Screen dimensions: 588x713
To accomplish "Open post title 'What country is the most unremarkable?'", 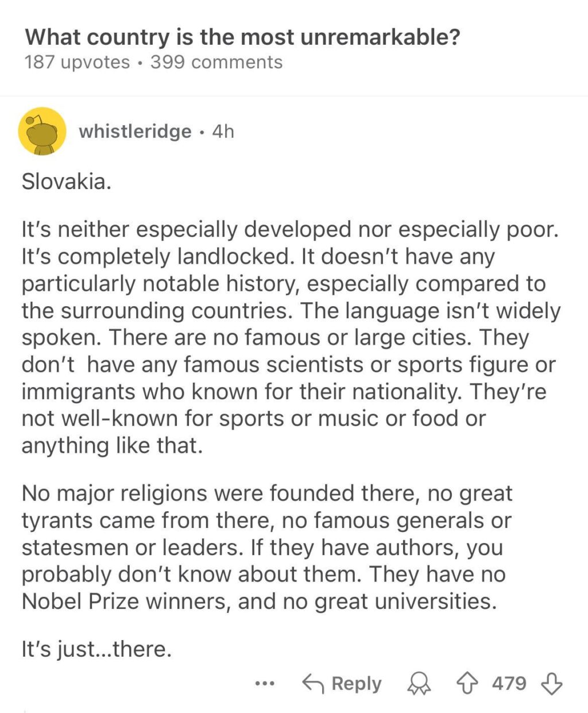I will click(242, 37).
